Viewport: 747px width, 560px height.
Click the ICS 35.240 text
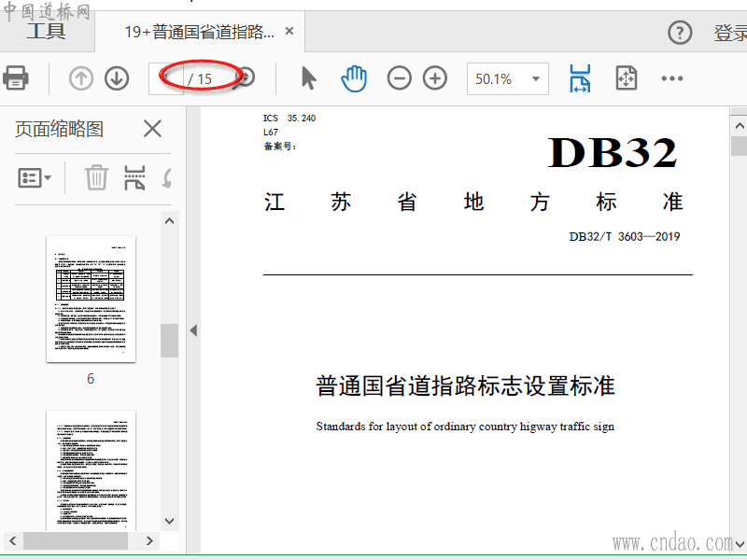(289, 119)
